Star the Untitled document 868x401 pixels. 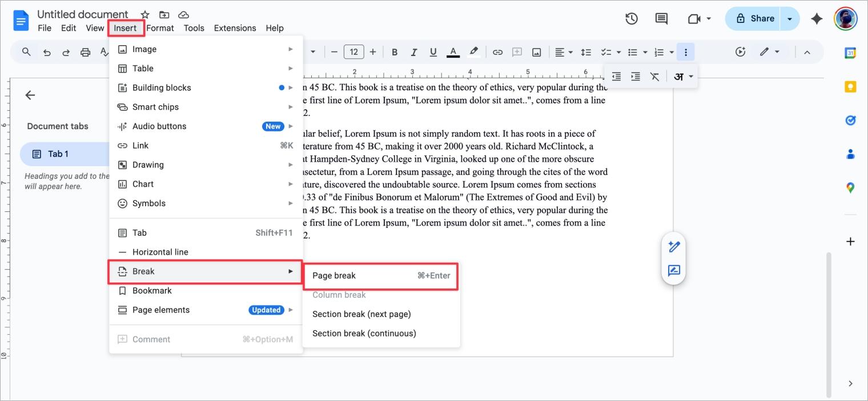pyautogui.click(x=145, y=15)
